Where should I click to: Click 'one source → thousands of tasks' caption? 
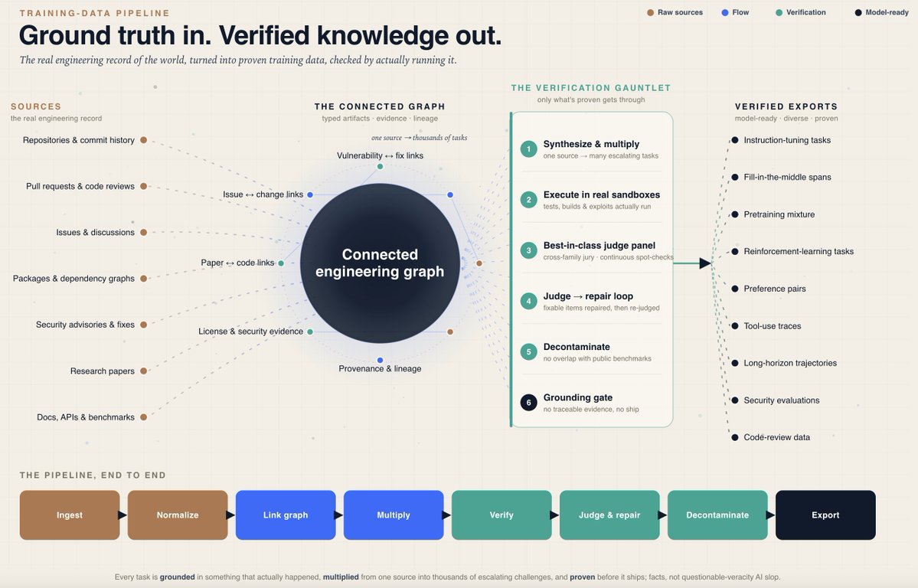coord(420,138)
